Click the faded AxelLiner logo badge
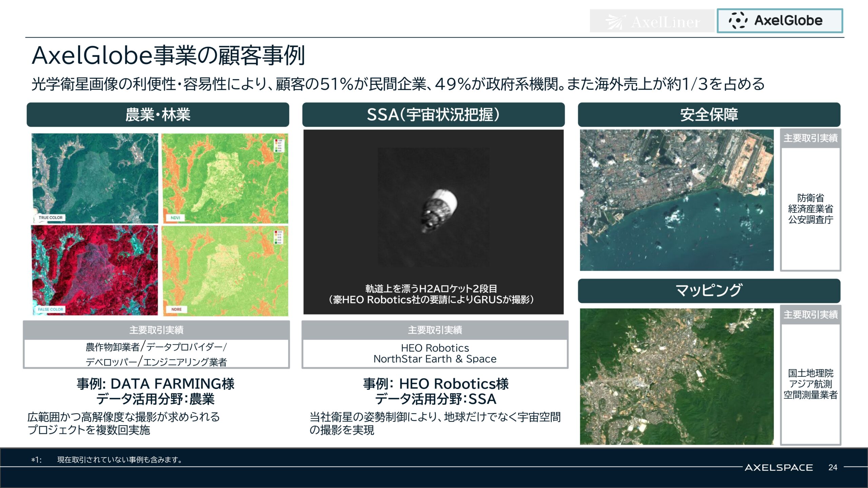Image resolution: width=868 pixels, height=488 pixels. (652, 21)
